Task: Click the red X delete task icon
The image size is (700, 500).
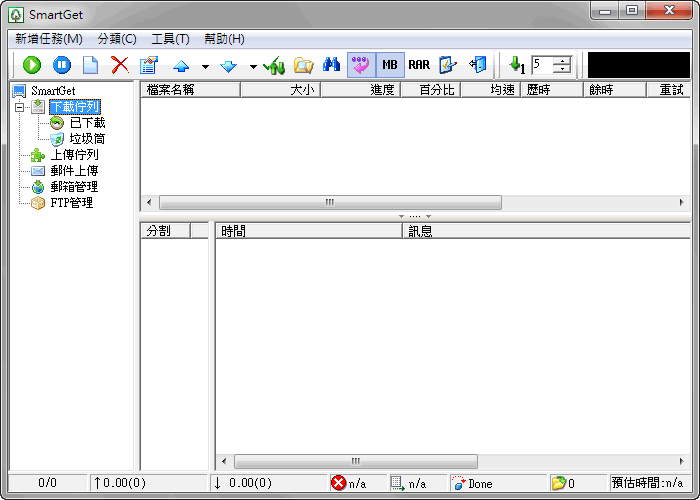Action: click(x=120, y=65)
